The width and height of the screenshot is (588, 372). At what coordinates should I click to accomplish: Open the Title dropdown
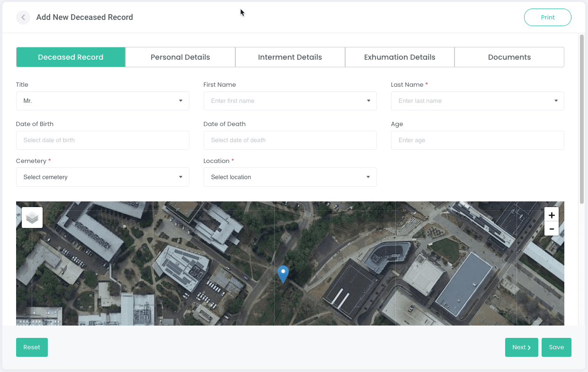[x=102, y=101]
